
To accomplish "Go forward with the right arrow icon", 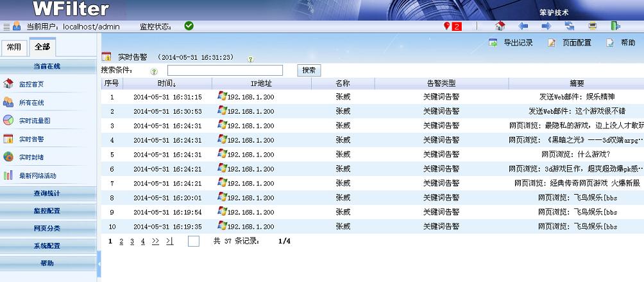I will 546,26.
